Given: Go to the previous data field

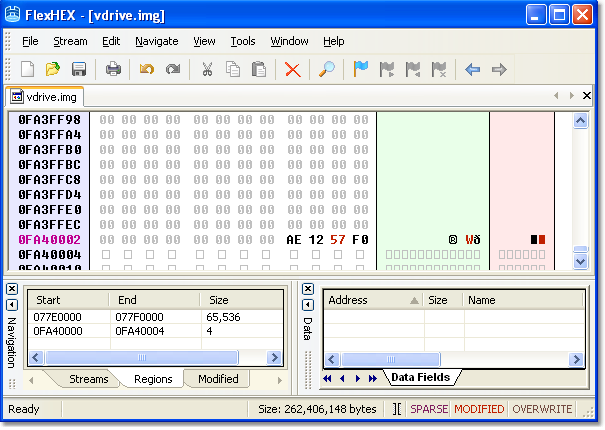Looking at the screenshot, I should 342,378.
